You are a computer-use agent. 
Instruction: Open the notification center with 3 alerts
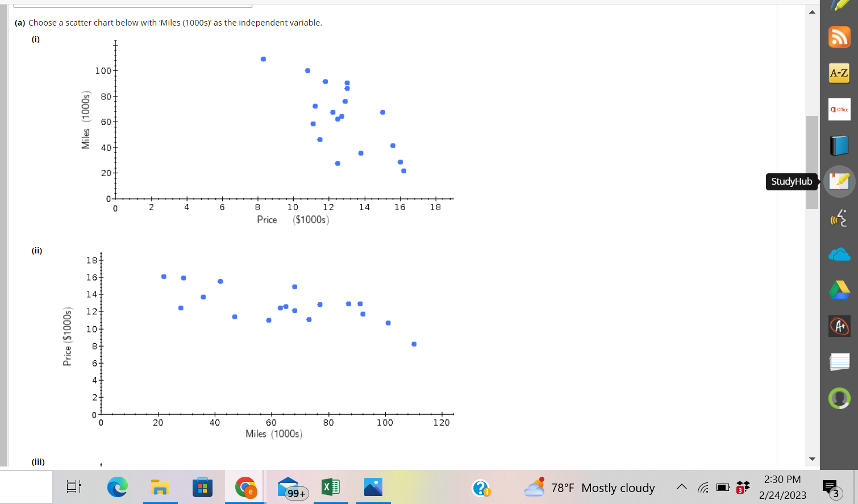[x=831, y=488]
